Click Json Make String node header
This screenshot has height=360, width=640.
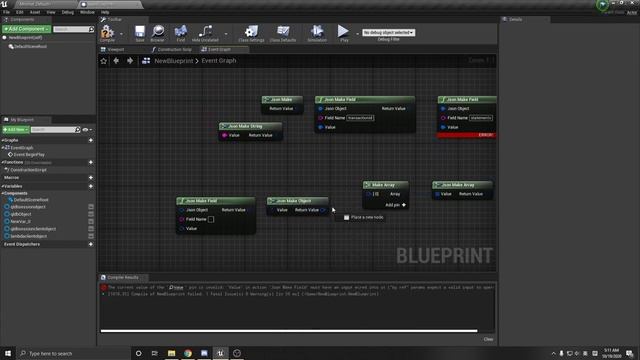tap(250, 126)
